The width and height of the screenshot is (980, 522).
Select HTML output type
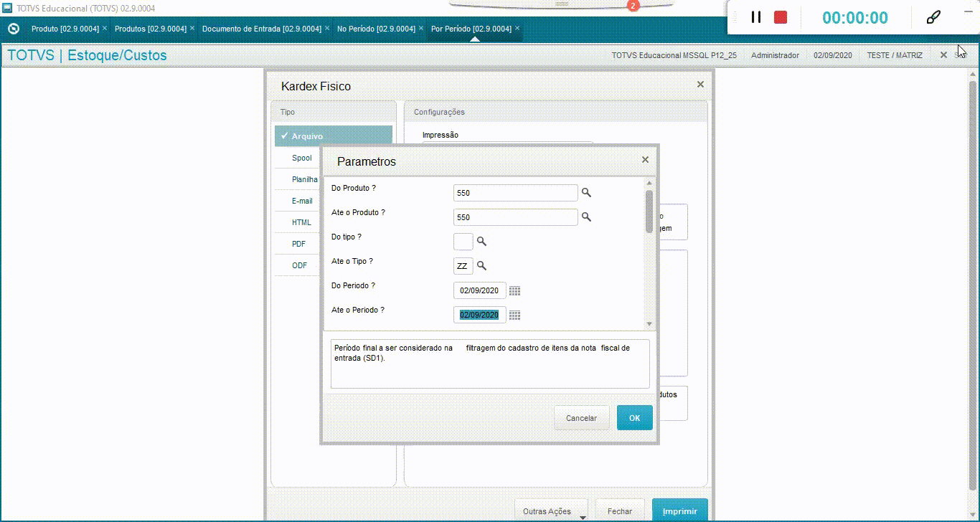tap(301, 222)
